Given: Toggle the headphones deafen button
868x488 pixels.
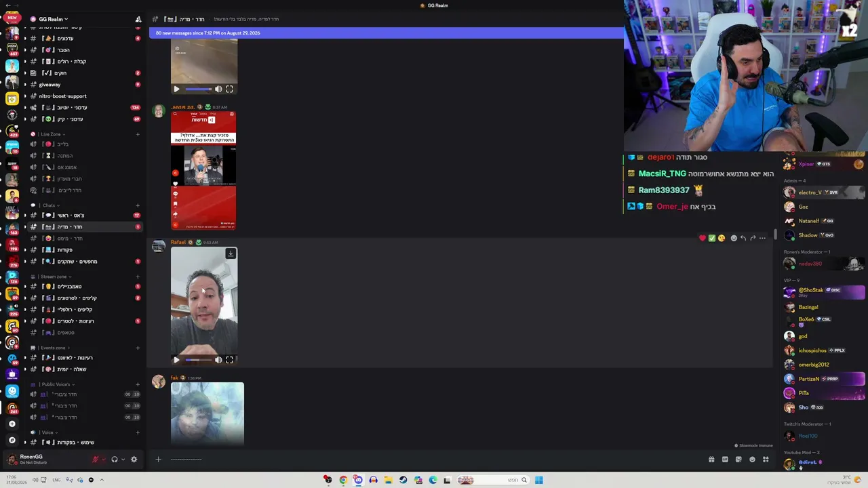Looking at the screenshot, I should point(115,460).
